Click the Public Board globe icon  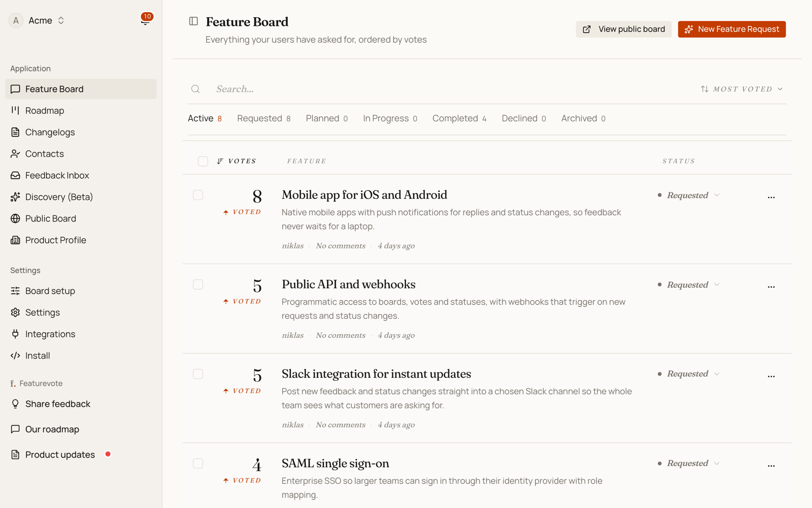(15, 218)
